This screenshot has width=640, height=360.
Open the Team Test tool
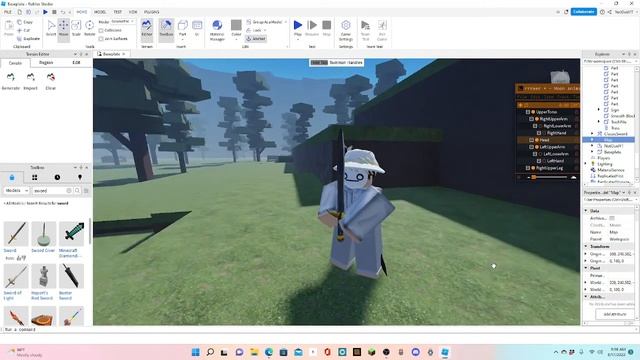pos(365,30)
